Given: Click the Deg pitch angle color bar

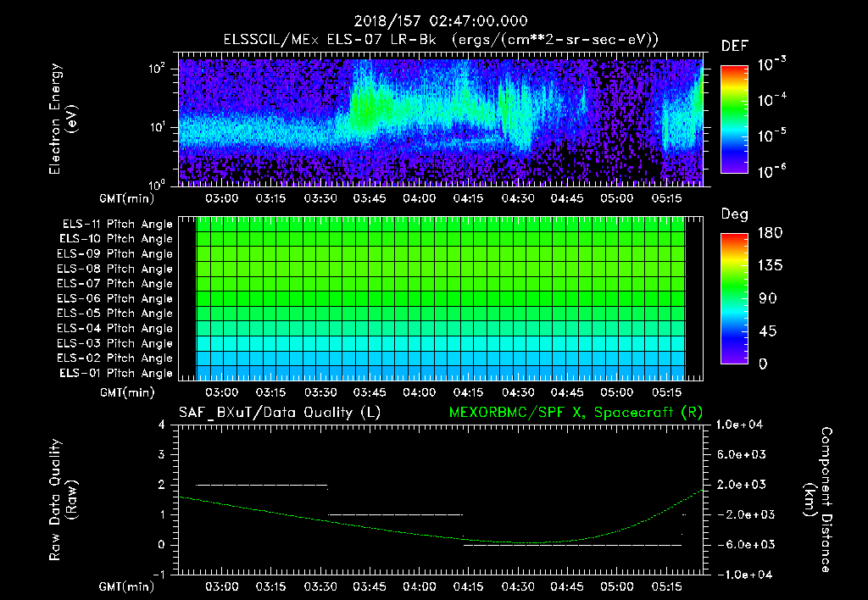Looking at the screenshot, I should point(735,298).
